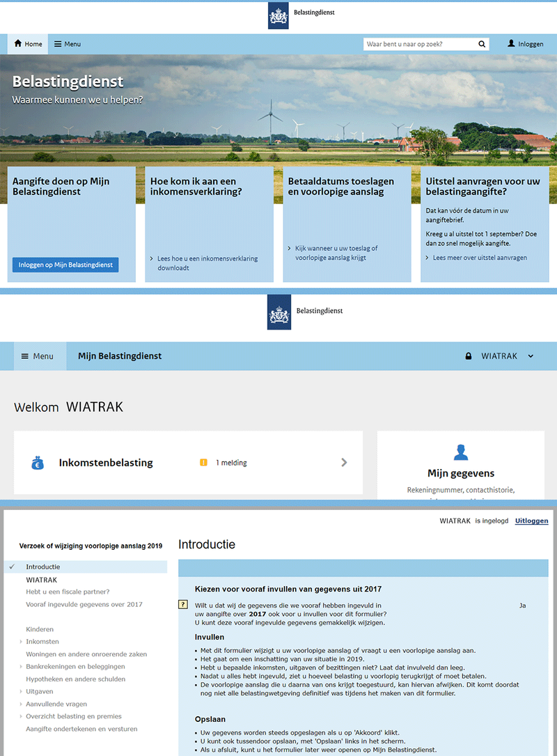
Task: Click the money bag Inkomstenbelasting icon
Action: coord(37,462)
